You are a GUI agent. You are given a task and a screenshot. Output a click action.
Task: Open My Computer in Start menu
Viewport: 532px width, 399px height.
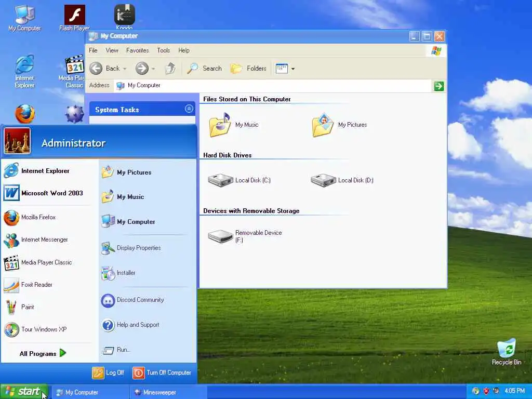pos(128,221)
